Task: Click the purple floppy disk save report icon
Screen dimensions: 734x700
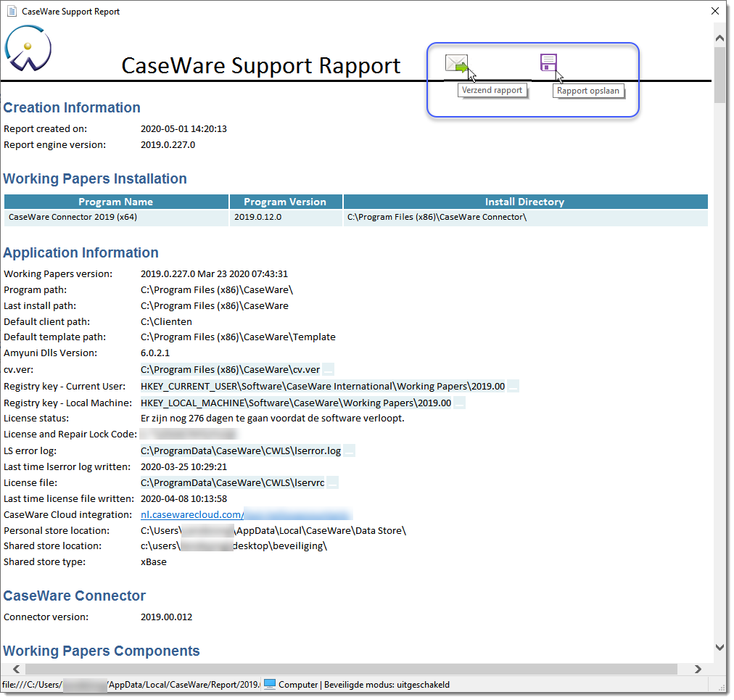Action: [548, 62]
